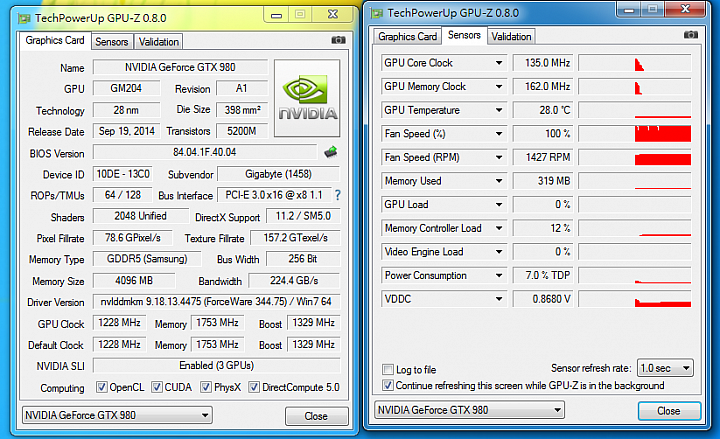
Task: Open the GPU Core Clock sensor dropdown
Action: coord(499,63)
